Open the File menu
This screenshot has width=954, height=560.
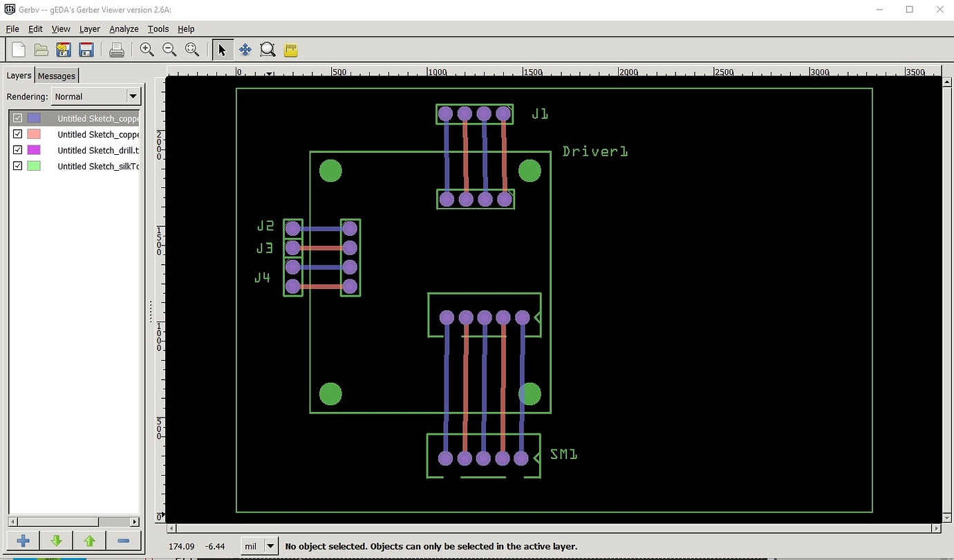12,29
